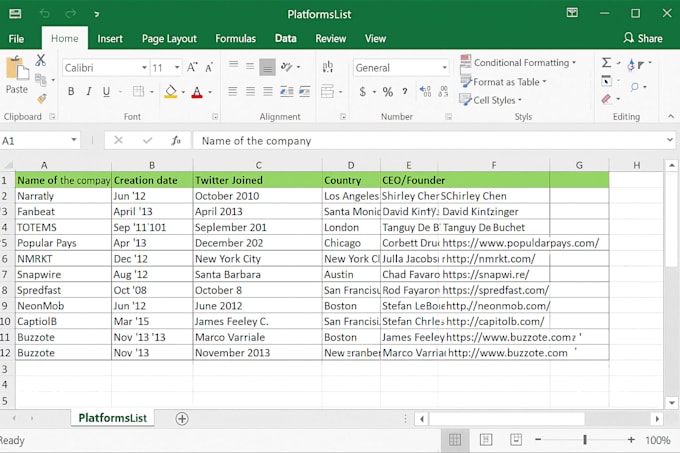Click the Sort & Filter icon
Image resolution: width=680 pixels, height=453 pixels.
(x=635, y=65)
